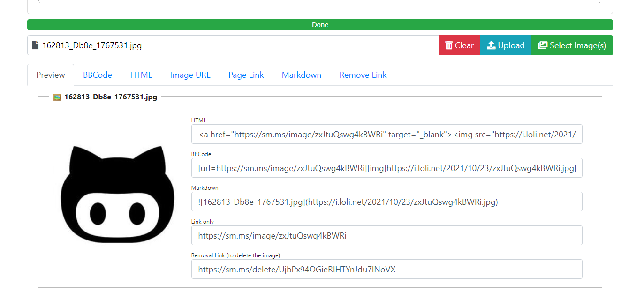Click the file icon beside the filename field
Viewport: 644px width, 307px height.
pyautogui.click(x=35, y=45)
